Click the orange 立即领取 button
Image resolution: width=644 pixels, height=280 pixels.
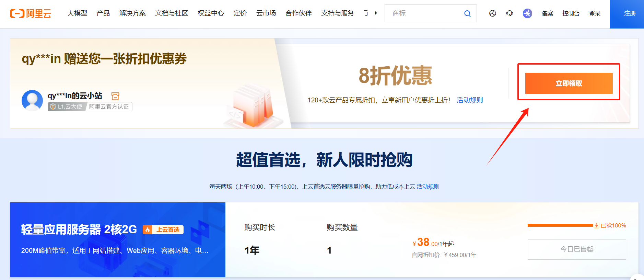point(569,83)
